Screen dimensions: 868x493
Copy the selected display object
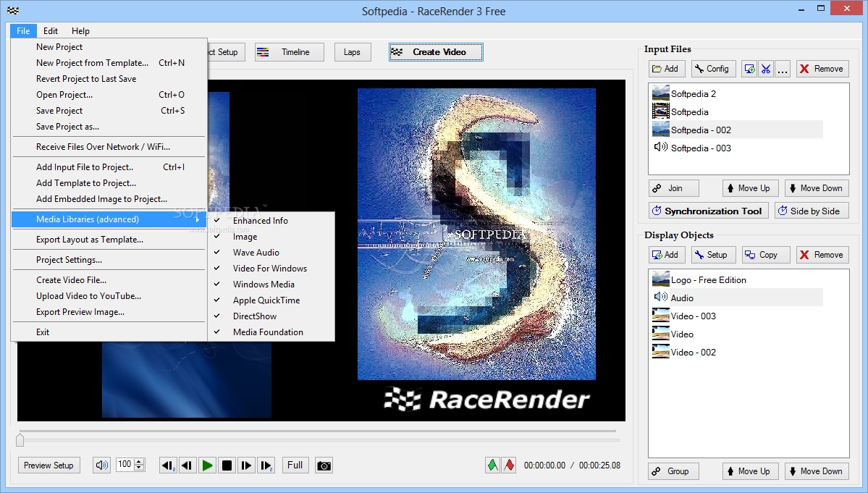[x=766, y=255]
